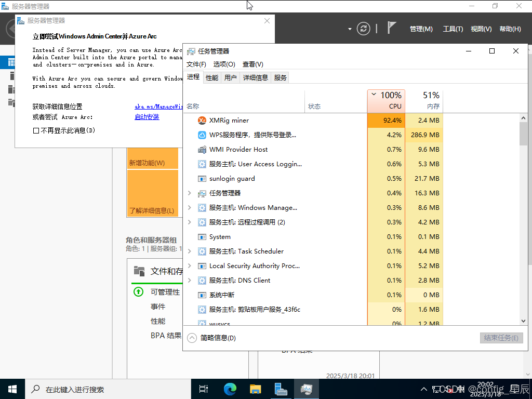Click the process list scroll up arrow
Screen dimensions: 532x399
point(523,118)
